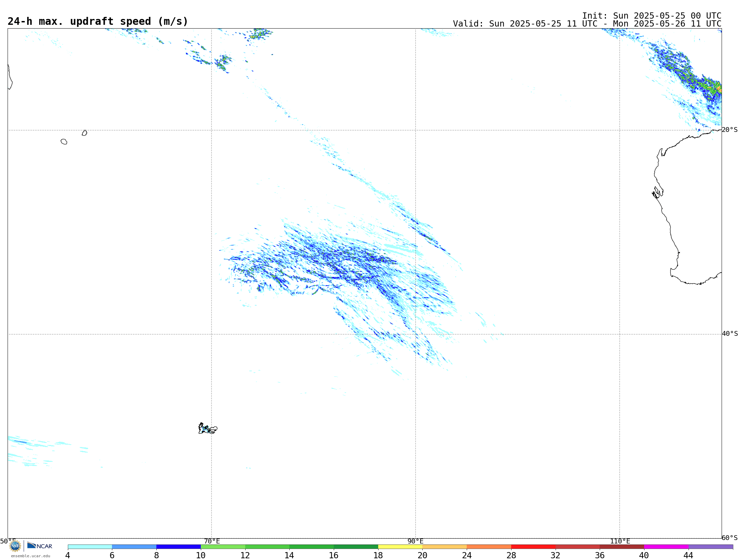Click the 110°E longitude label
This screenshot has height=560, width=744.
tap(620, 541)
